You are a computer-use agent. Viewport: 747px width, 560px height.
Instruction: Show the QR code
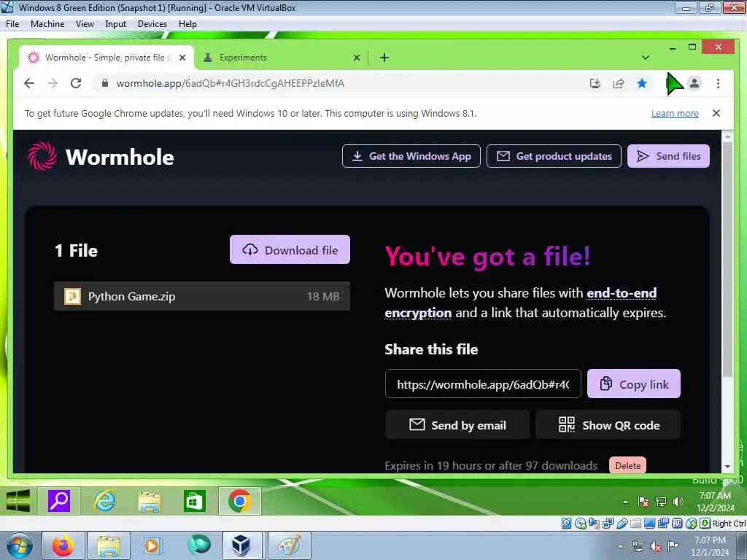coord(608,425)
